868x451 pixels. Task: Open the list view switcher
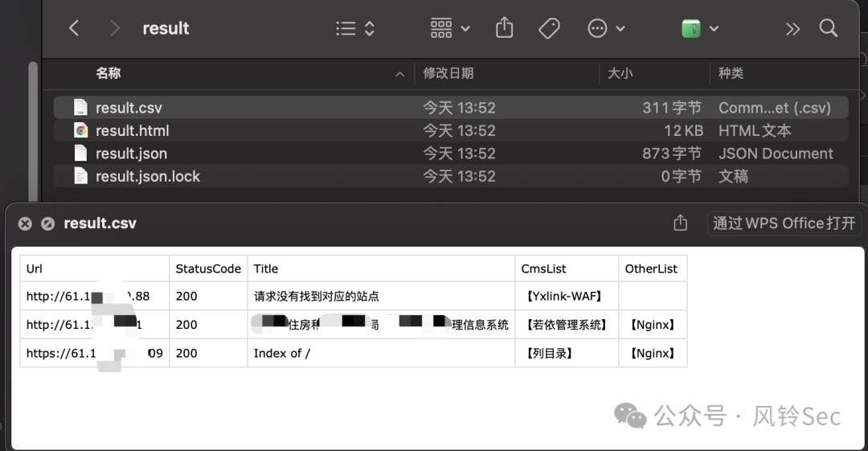pos(355,29)
